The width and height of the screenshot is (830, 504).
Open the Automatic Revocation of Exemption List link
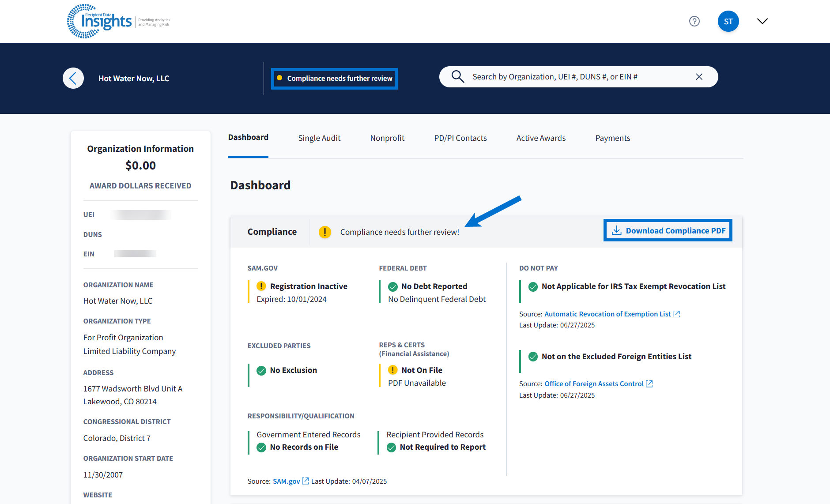[x=607, y=314]
